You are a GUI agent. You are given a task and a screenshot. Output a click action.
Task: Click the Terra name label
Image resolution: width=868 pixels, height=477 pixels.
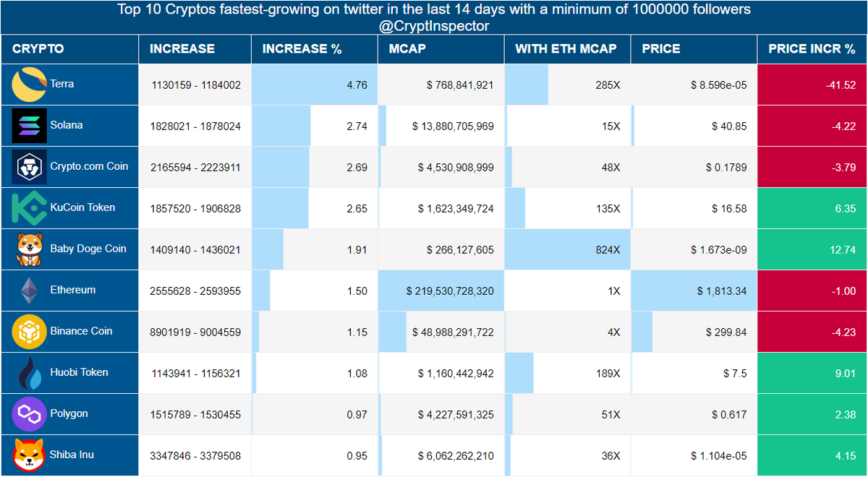[x=62, y=84]
